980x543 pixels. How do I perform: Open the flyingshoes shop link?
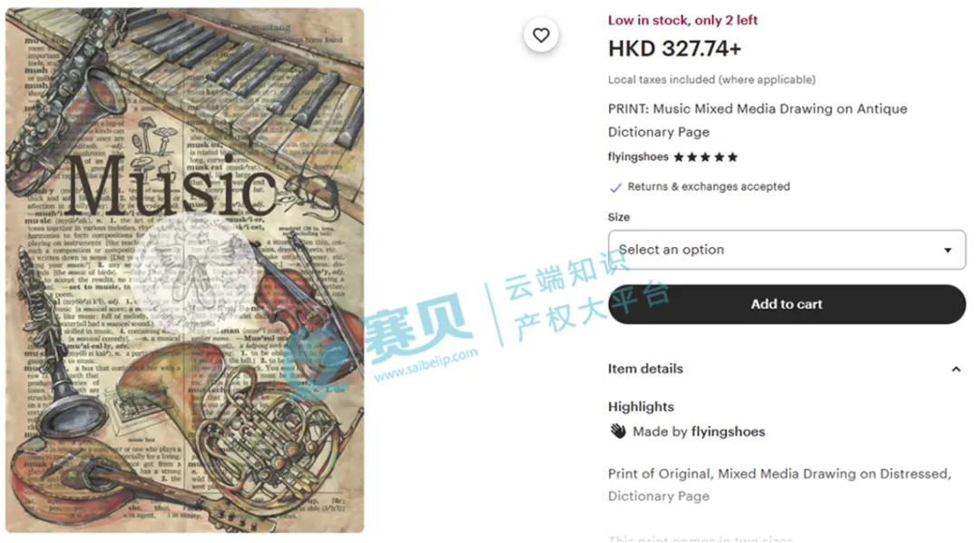click(638, 157)
